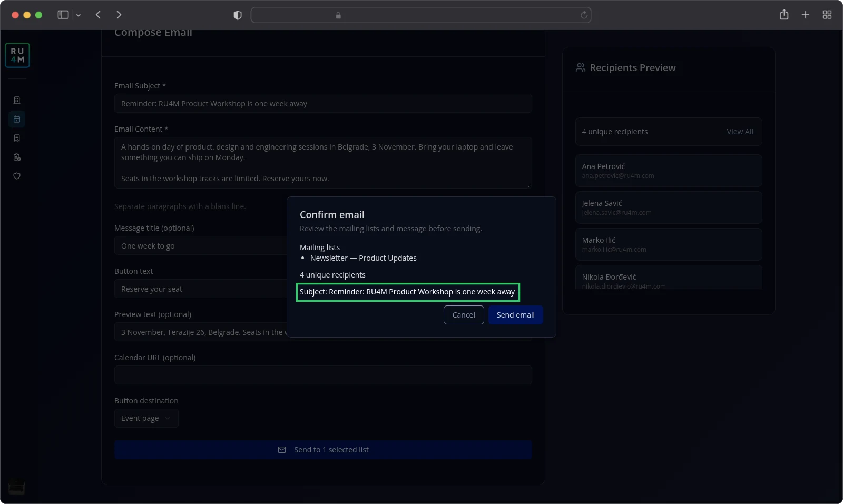
Task: Click the Recipients Preview people icon
Action: pyautogui.click(x=581, y=67)
